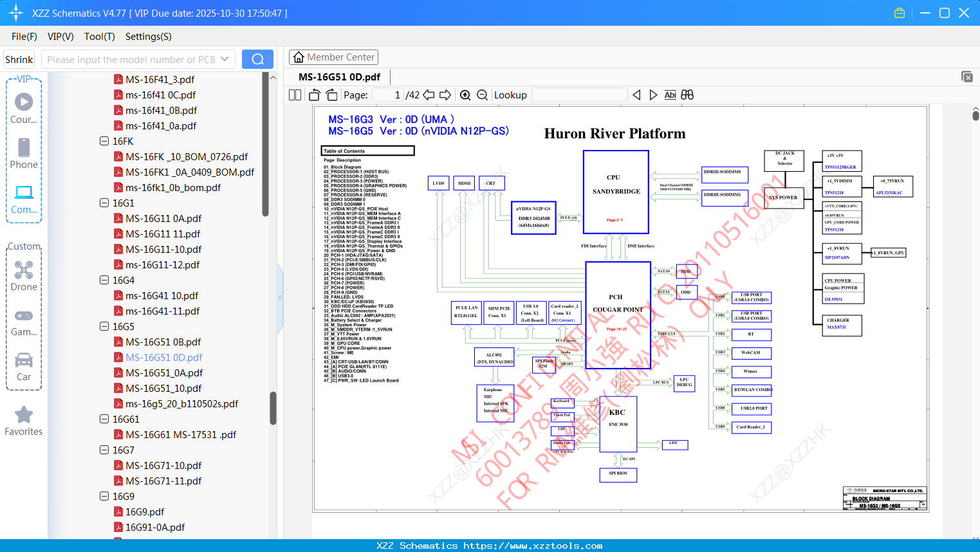Click the blue search magnifier button
This screenshot has width=980, height=552.
[x=257, y=59]
